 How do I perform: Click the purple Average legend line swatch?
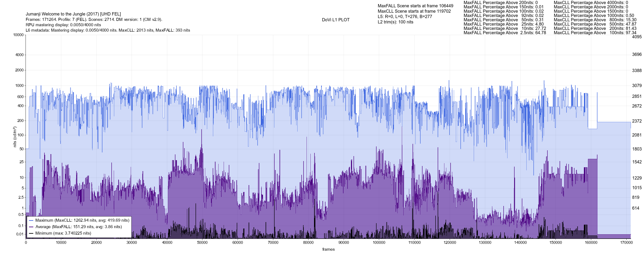31,227
